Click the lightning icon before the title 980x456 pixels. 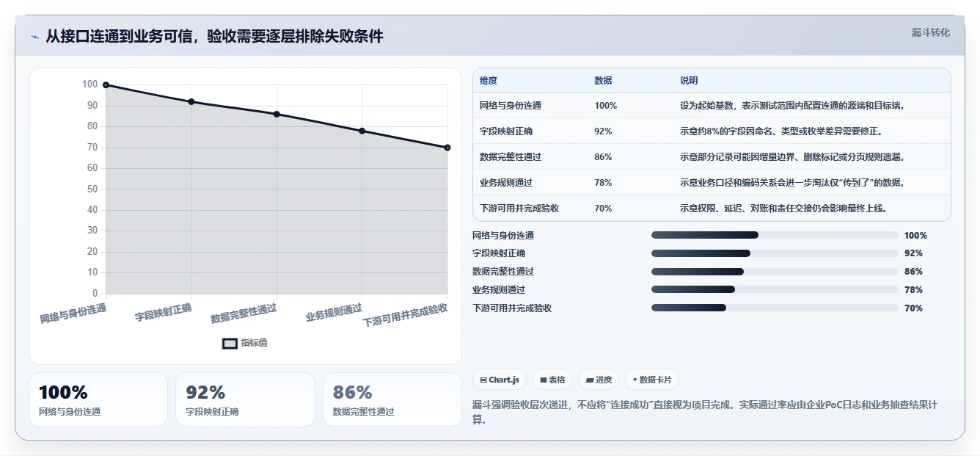pyautogui.click(x=34, y=37)
